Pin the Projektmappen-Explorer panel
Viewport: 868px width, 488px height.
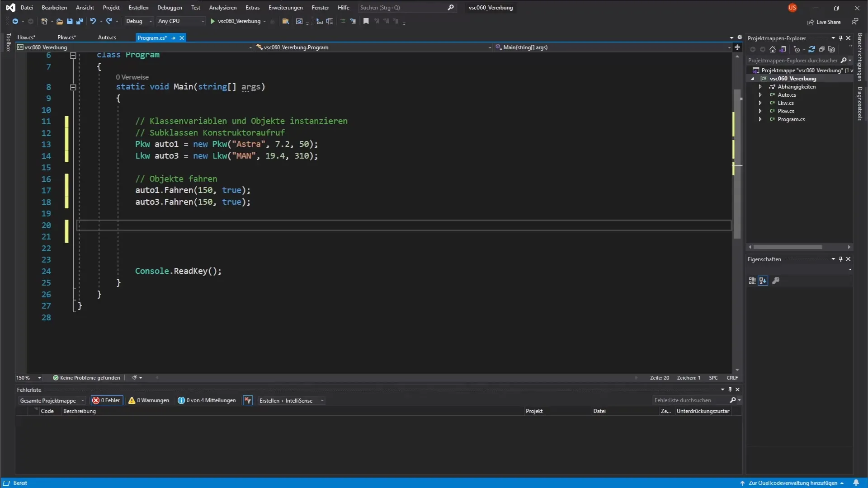click(x=841, y=38)
